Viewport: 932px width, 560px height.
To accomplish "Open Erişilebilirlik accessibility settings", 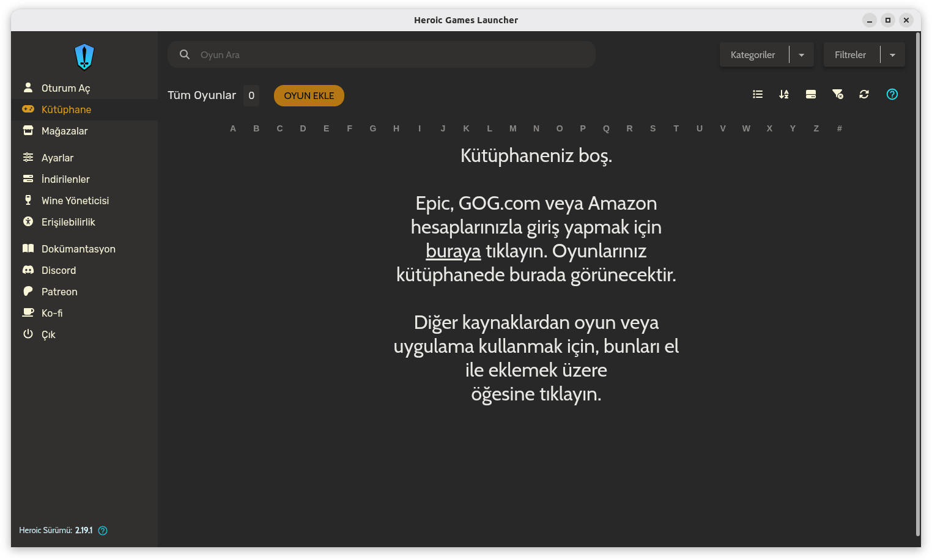I will click(68, 222).
